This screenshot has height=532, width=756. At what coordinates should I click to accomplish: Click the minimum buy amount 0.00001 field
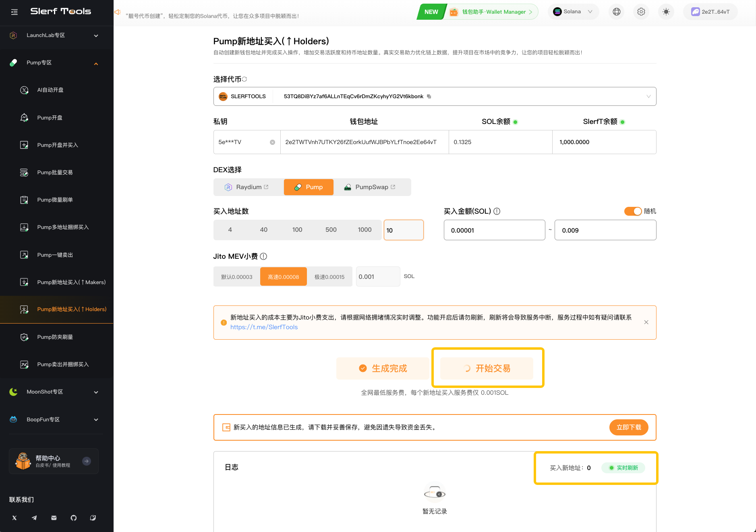point(495,230)
